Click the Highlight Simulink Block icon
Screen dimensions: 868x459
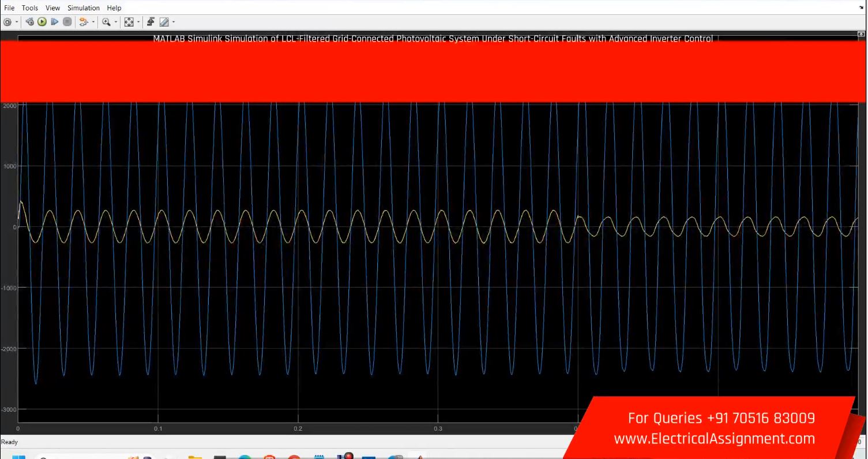coord(84,22)
